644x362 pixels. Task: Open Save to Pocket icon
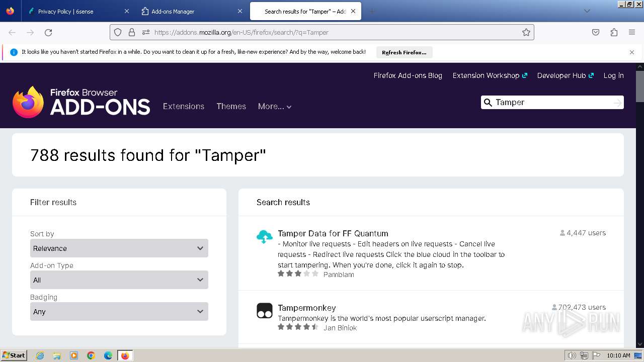[x=596, y=32]
